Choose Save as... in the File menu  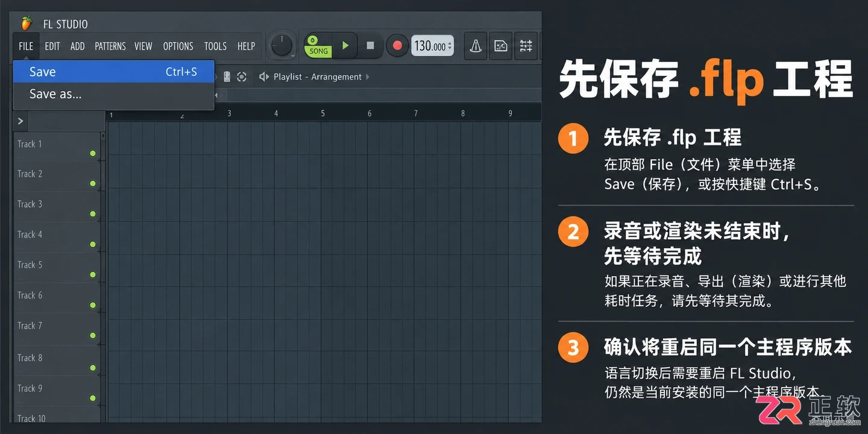point(113,94)
